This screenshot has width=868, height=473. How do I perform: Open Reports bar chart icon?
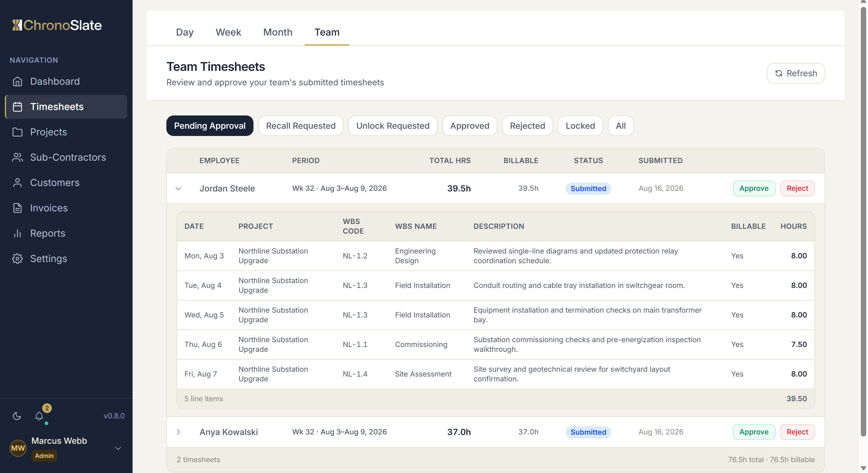click(17, 233)
